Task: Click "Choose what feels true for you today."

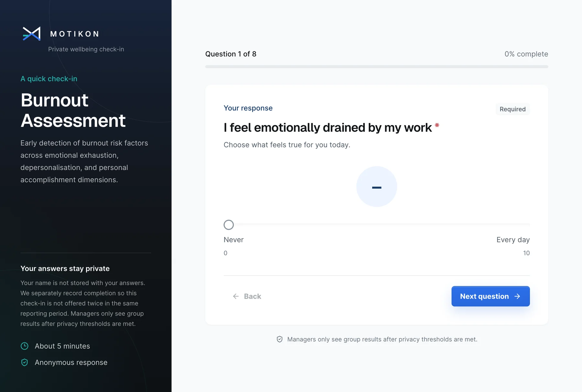Action: (x=287, y=145)
